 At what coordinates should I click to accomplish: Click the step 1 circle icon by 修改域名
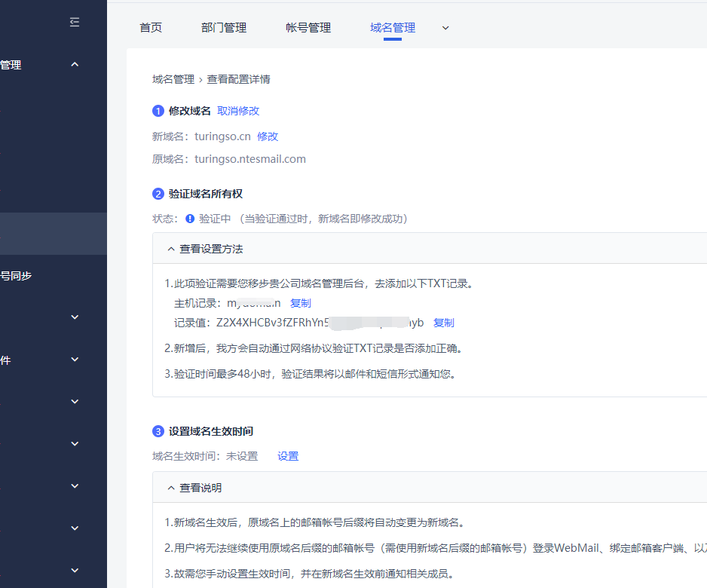(158, 111)
